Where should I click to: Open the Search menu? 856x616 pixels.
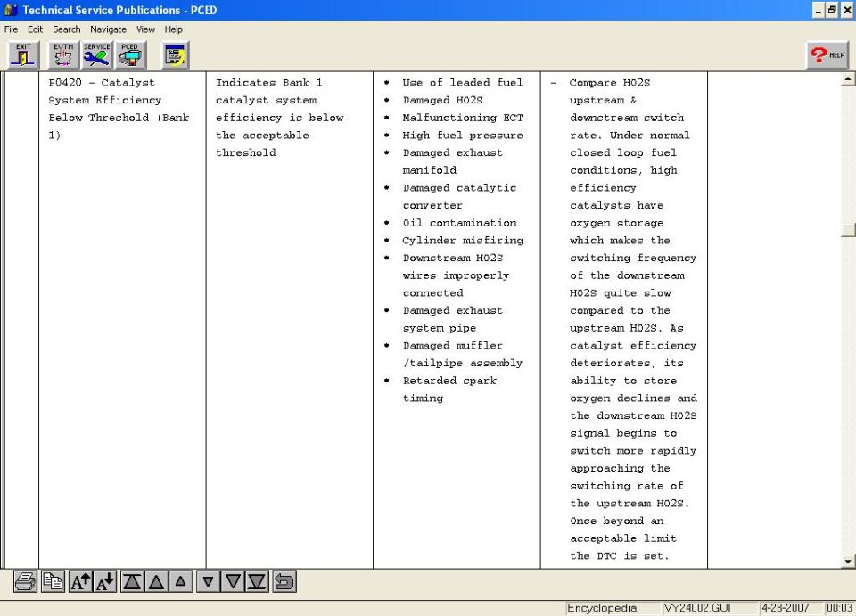tap(67, 29)
